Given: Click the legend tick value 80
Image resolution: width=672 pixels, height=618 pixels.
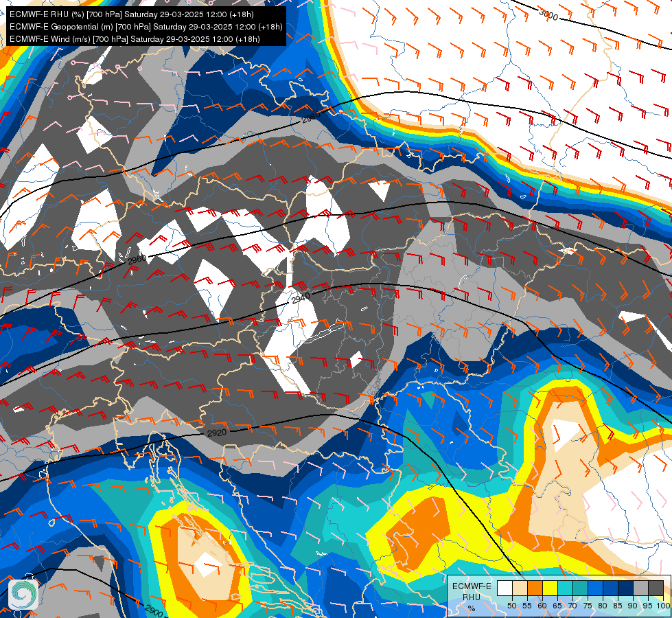Looking at the screenshot, I should click(x=603, y=606).
